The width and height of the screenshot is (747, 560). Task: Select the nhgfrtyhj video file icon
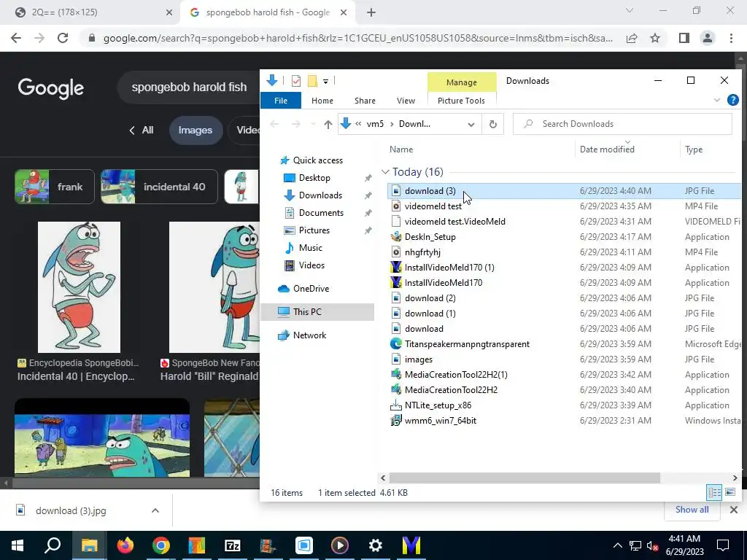coord(396,252)
